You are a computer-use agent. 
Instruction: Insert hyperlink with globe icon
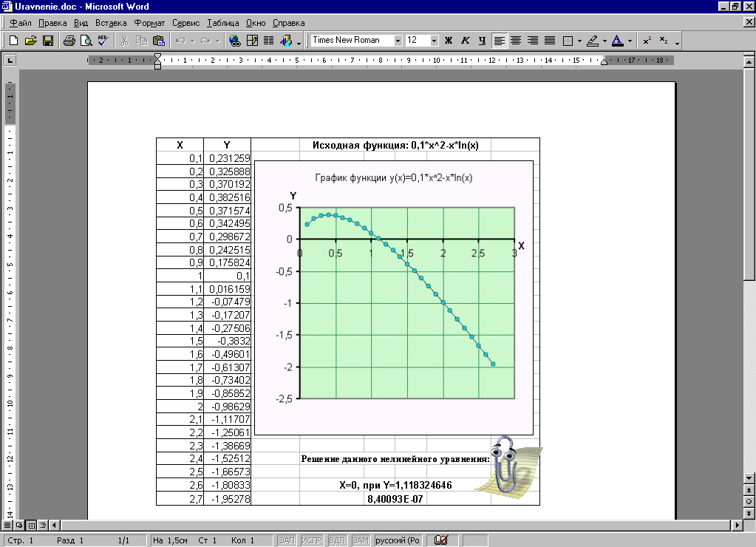pos(235,41)
